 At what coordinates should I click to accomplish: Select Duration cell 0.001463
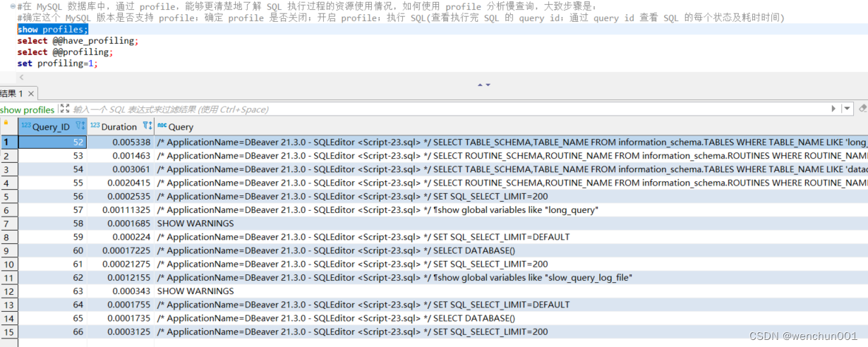click(121, 156)
